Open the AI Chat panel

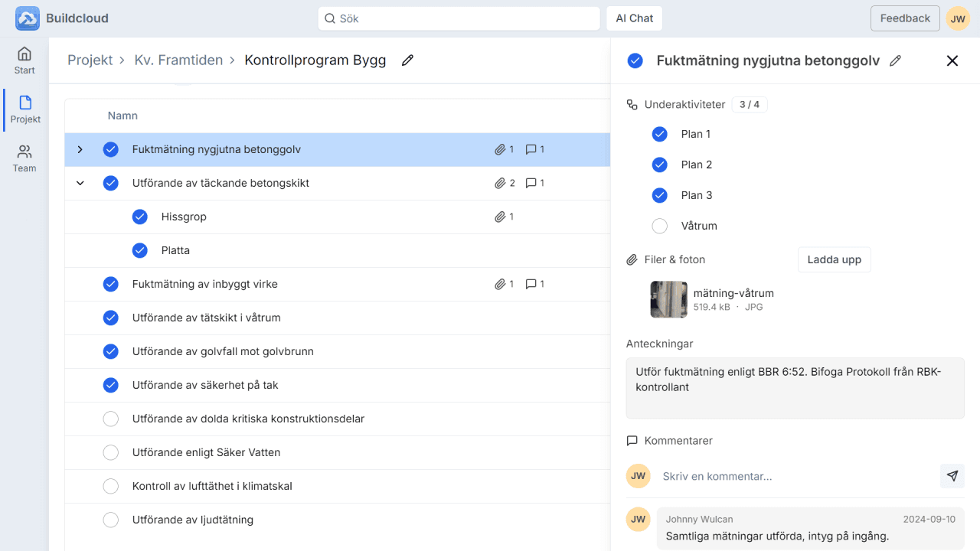[634, 18]
